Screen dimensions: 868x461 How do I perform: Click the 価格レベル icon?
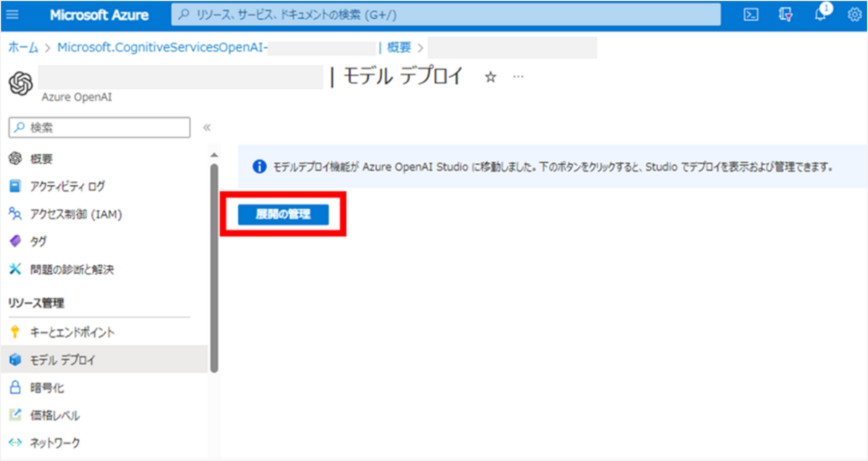(15, 415)
